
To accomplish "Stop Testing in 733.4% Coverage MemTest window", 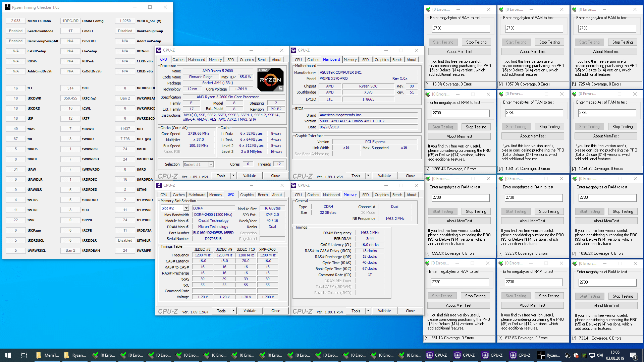I will 623,296.
